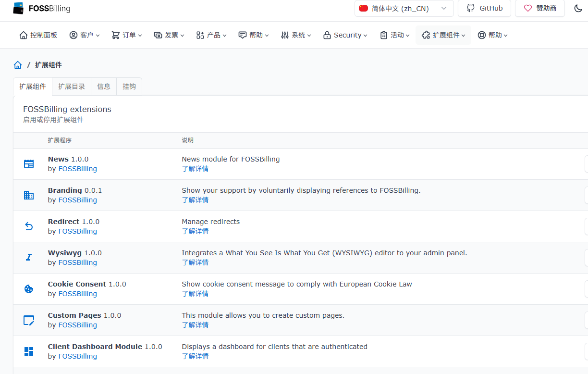Image resolution: width=588 pixels, height=374 pixels.
Task: Expand the Security menu
Action: pos(345,35)
